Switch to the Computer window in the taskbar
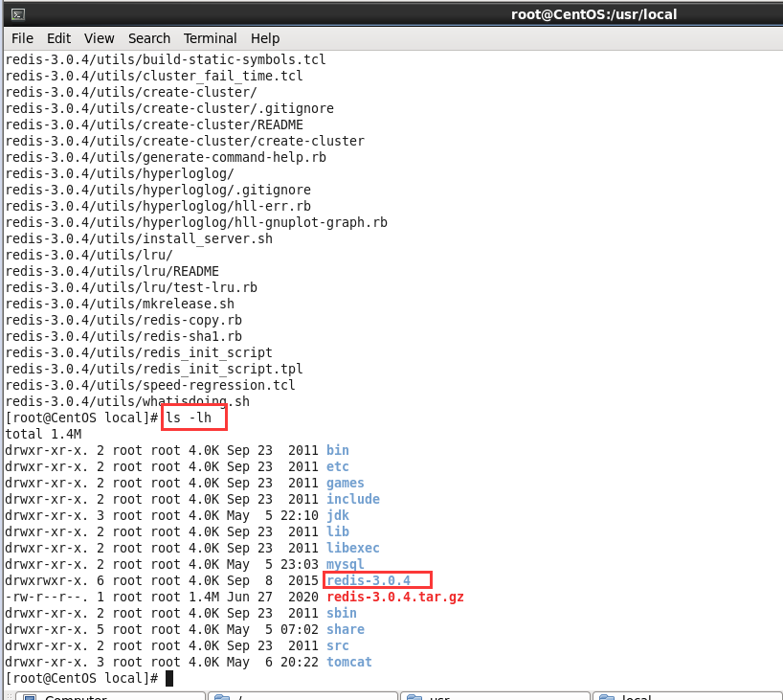783x700 pixels. click(110, 696)
